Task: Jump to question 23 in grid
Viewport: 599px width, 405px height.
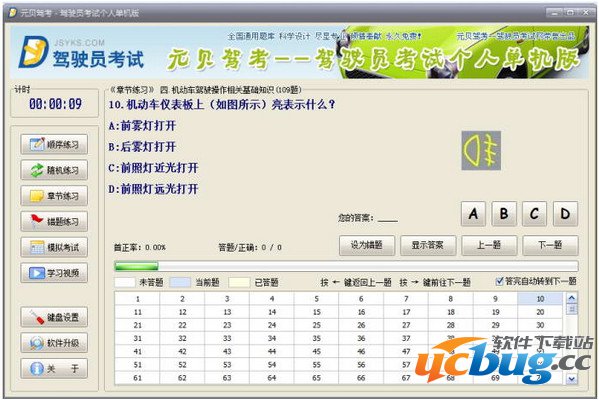Action: point(227,325)
